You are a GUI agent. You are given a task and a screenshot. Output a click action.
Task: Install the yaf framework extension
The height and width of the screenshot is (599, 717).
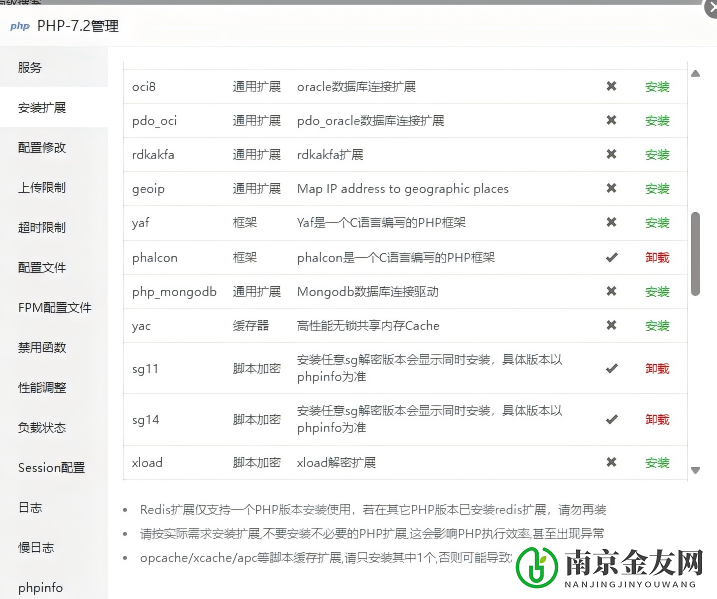(x=657, y=223)
